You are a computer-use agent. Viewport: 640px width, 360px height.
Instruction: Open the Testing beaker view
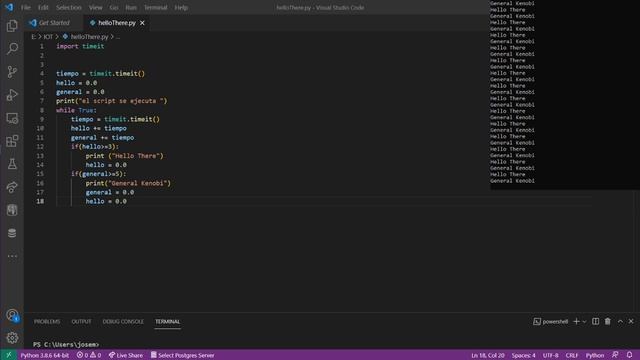pos(12,164)
